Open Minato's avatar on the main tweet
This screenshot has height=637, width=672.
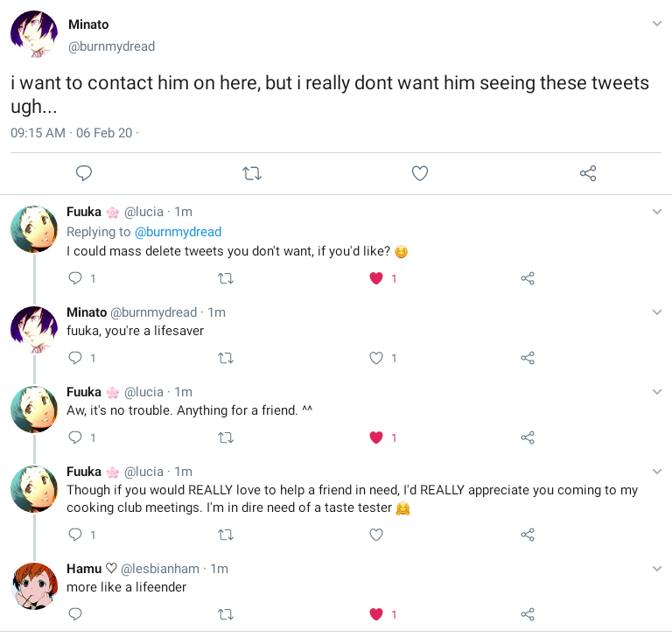34,35
